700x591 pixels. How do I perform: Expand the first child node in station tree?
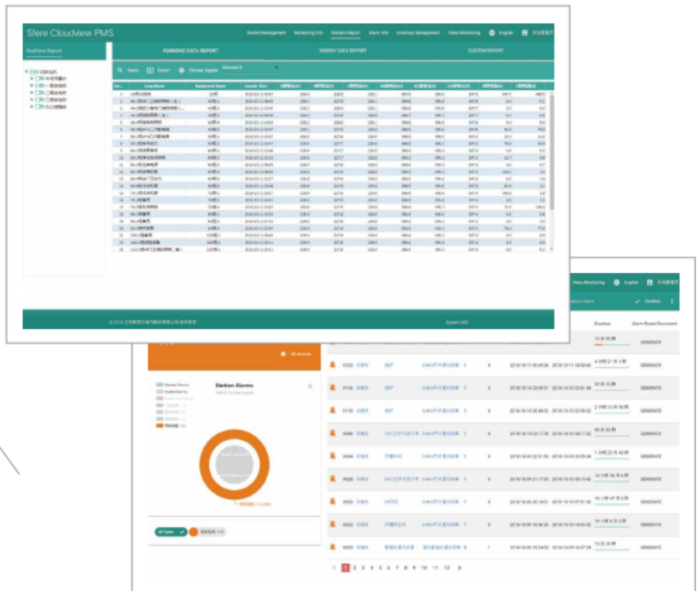pos(32,79)
